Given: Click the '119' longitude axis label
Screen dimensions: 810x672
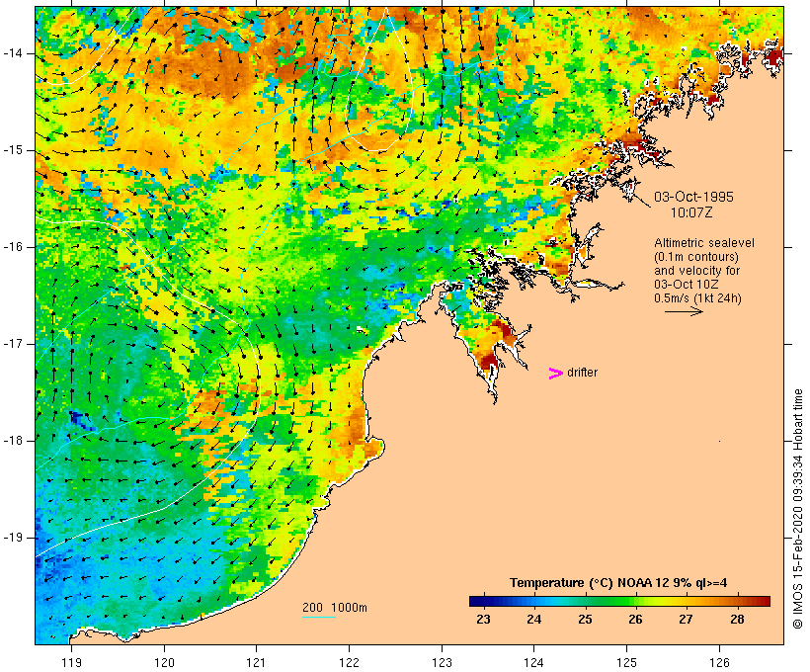Looking at the screenshot, I should [x=72, y=662].
